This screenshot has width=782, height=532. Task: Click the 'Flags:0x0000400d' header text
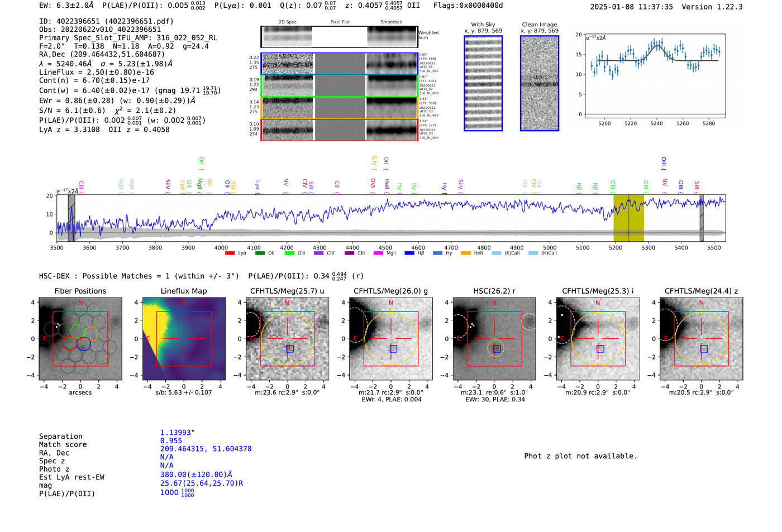click(468, 6)
